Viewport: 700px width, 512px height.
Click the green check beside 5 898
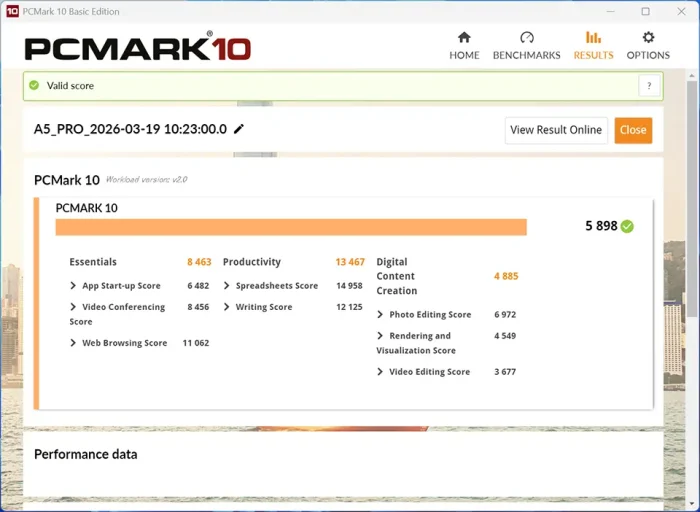pyautogui.click(x=627, y=226)
